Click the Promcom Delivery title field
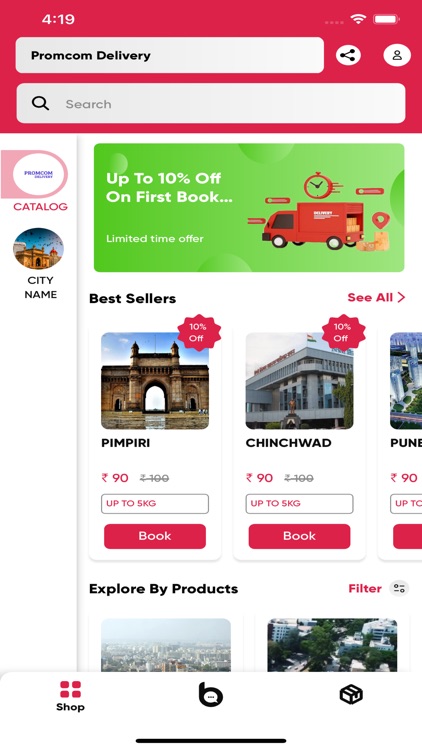Viewport: 422px width, 750px height. pyautogui.click(x=169, y=55)
